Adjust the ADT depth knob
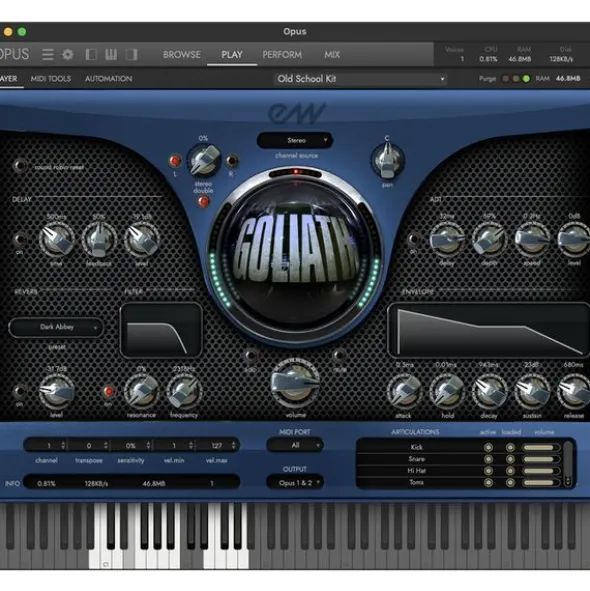This screenshot has width=590, height=591. pyautogui.click(x=489, y=240)
